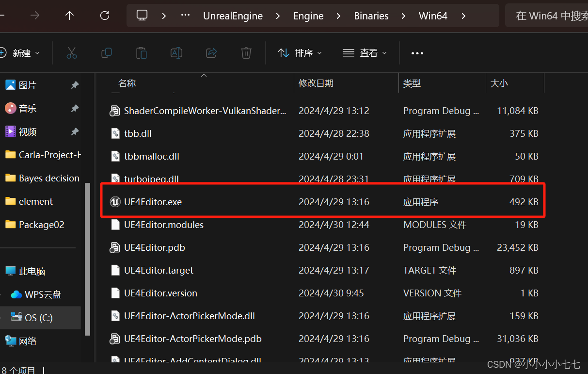Click the sidebar vertical scrollbar
This screenshot has height=374, width=588.
click(x=87, y=259)
